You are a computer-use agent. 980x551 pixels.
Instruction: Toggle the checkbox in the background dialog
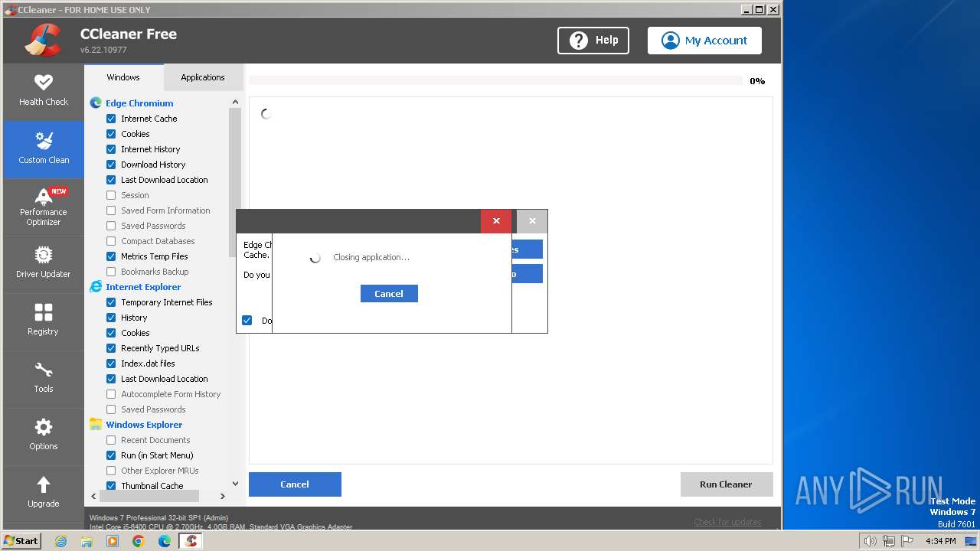coord(247,320)
